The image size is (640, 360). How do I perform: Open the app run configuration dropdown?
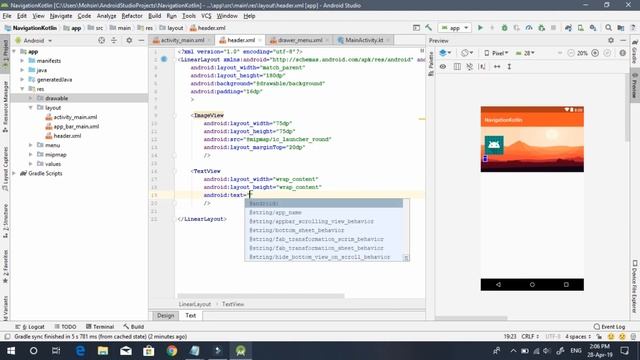click(x=455, y=28)
